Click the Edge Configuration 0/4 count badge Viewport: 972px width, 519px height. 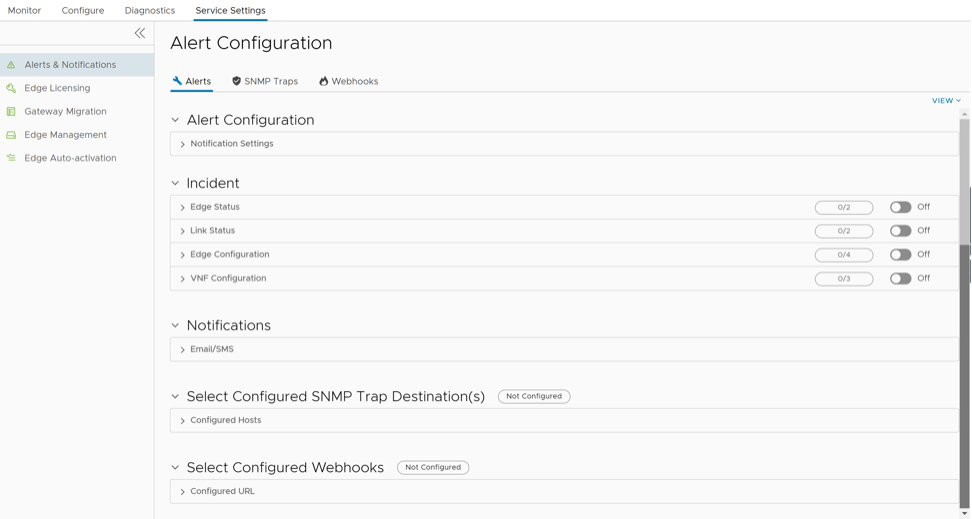tap(843, 255)
